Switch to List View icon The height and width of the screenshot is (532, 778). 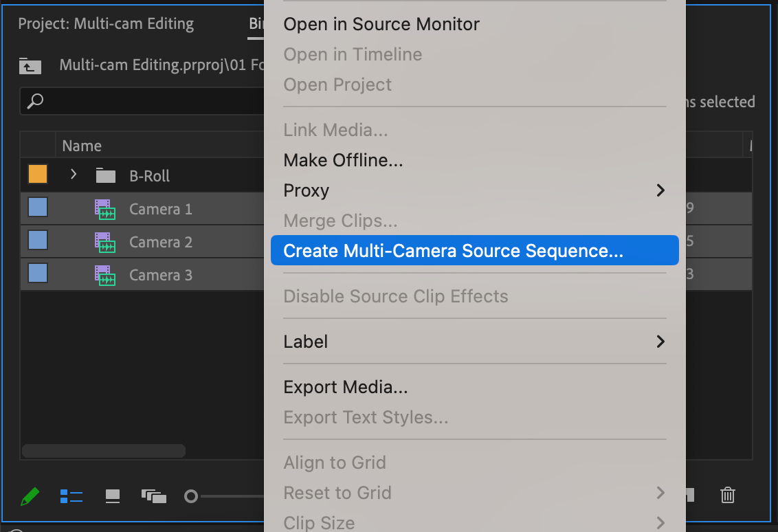click(71, 496)
